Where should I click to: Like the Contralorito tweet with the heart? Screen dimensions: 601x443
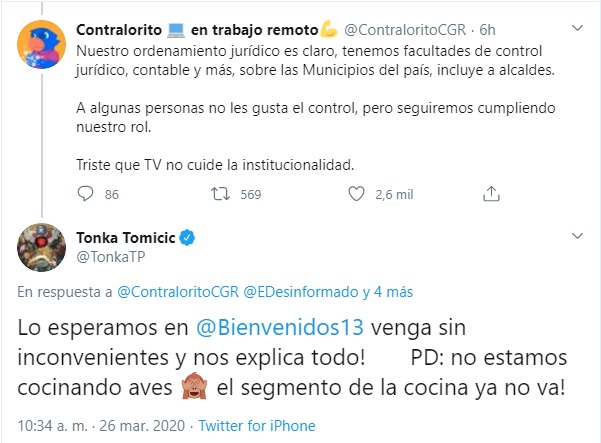tap(354, 193)
